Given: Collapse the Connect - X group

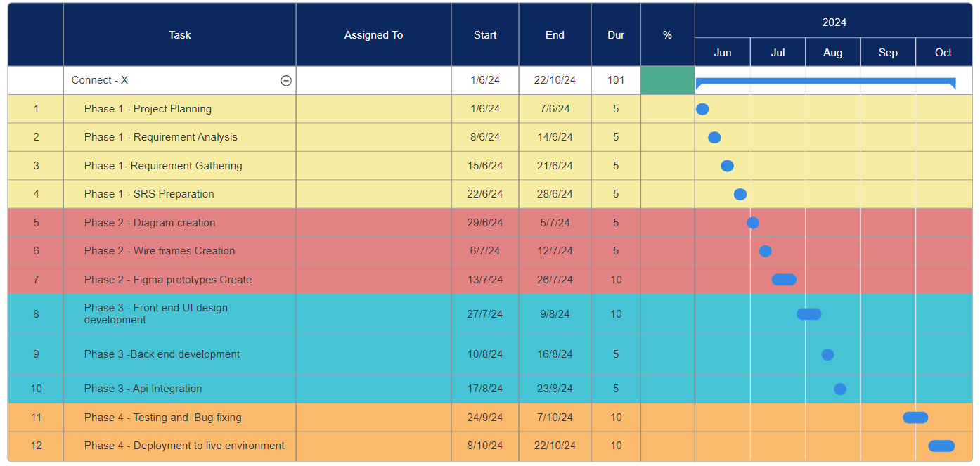Looking at the screenshot, I should (286, 81).
